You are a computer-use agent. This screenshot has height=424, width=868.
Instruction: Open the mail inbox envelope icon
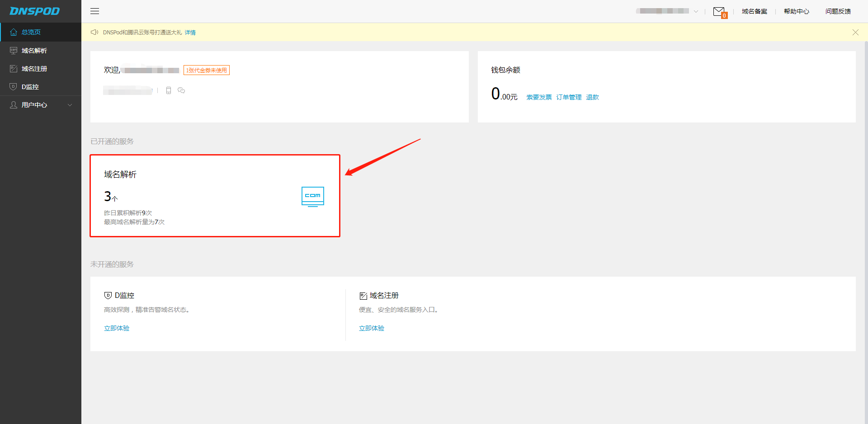click(x=719, y=12)
